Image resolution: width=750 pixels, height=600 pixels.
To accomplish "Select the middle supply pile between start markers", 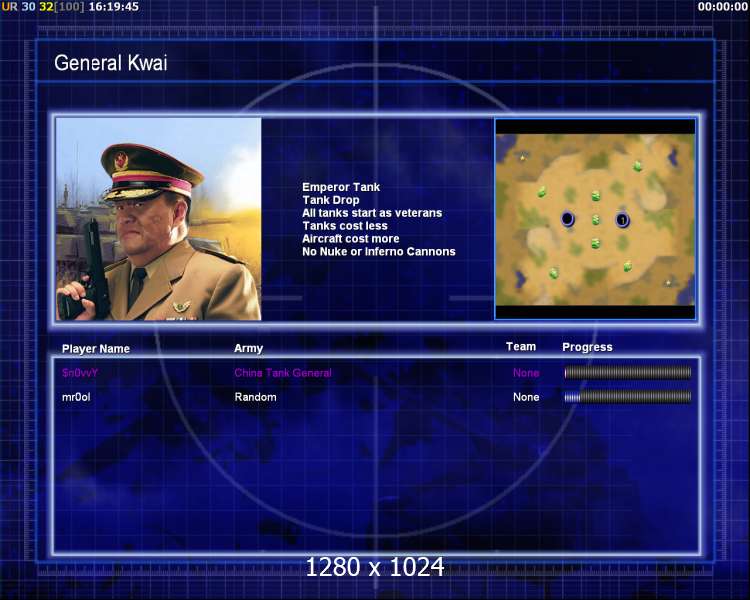I will pos(596,220).
